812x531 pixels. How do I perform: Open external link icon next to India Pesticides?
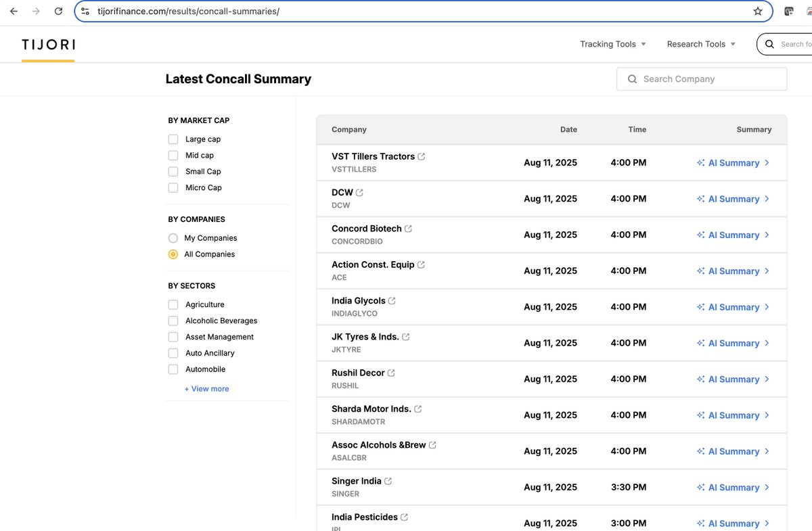[x=404, y=517]
